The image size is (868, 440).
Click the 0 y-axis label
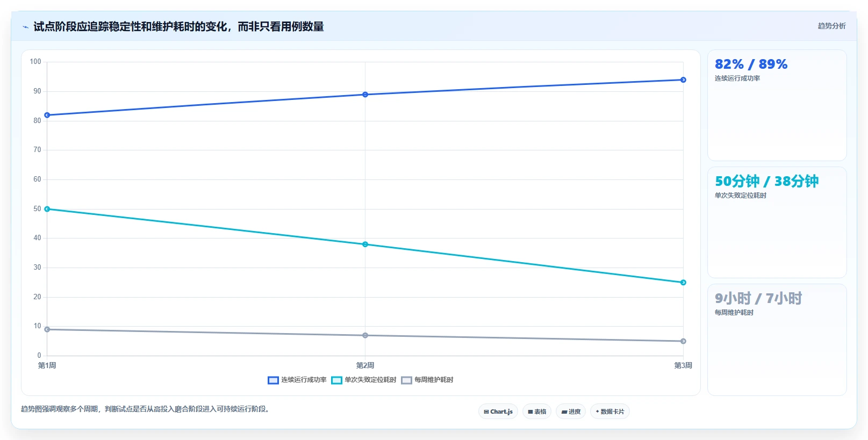tap(39, 356)
